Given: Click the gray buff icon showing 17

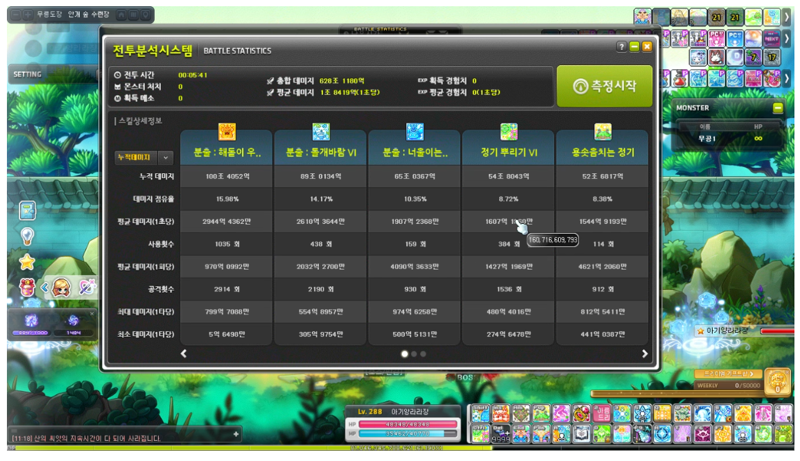Looking at the screenshot, I should tap(771, 57).
